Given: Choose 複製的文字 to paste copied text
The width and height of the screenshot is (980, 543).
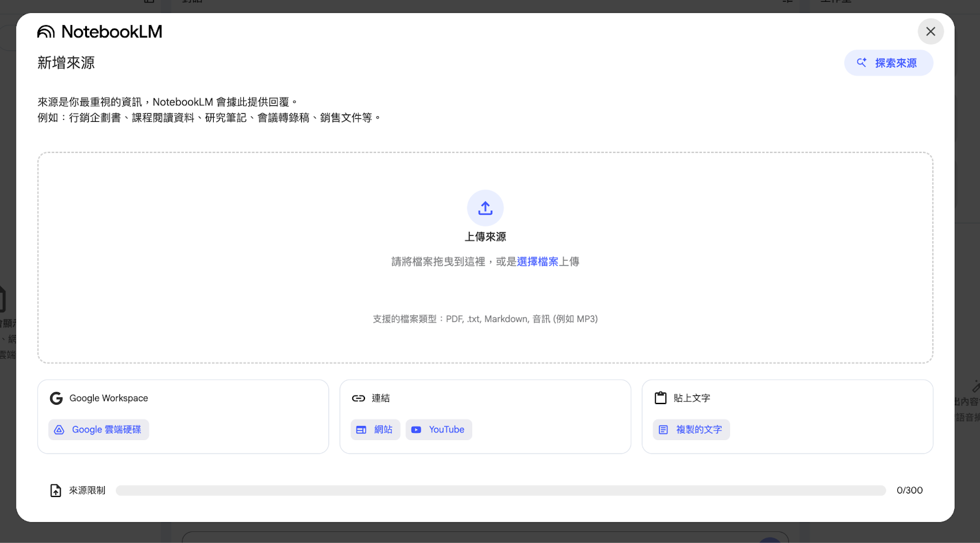Looking at the screenshot, I should coord(691,430).
